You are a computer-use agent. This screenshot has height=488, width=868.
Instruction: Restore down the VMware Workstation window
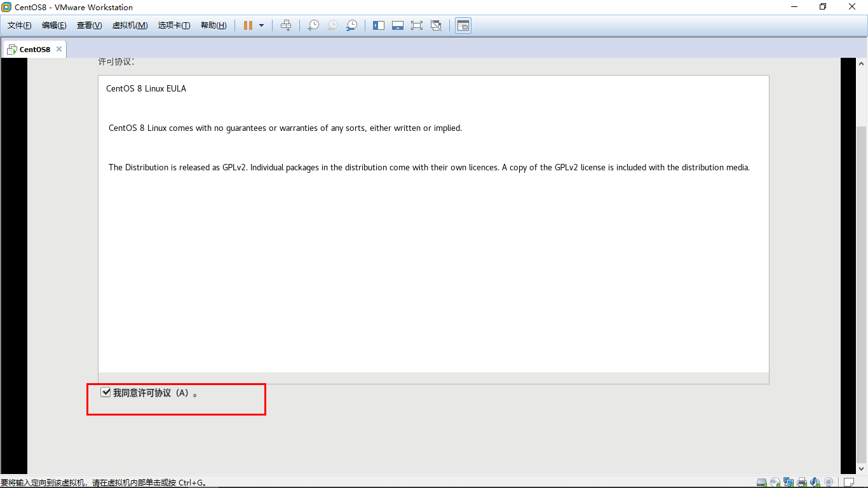823,7
